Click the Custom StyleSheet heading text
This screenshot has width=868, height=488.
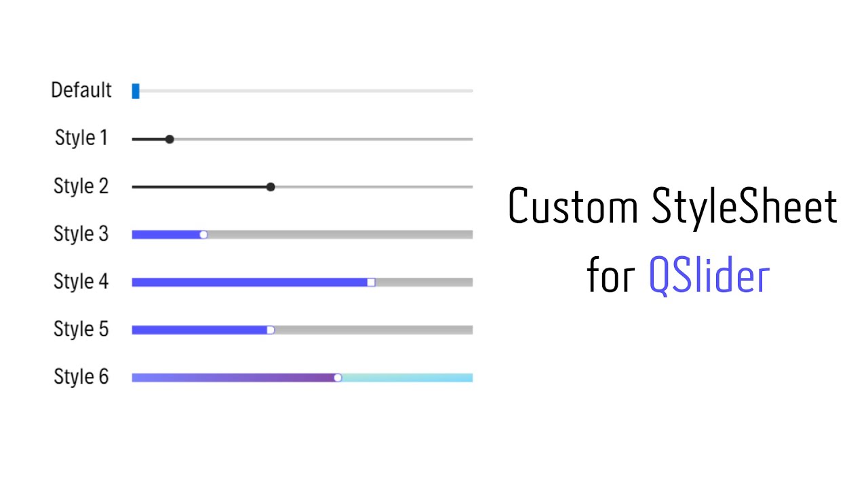pyautogui.click(x=673, y=208)
